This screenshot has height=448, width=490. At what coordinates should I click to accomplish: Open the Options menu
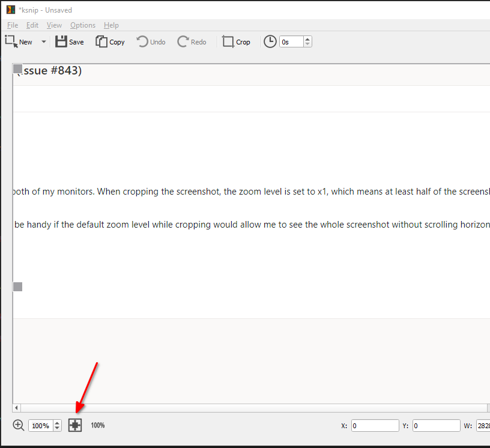(82, 25)
